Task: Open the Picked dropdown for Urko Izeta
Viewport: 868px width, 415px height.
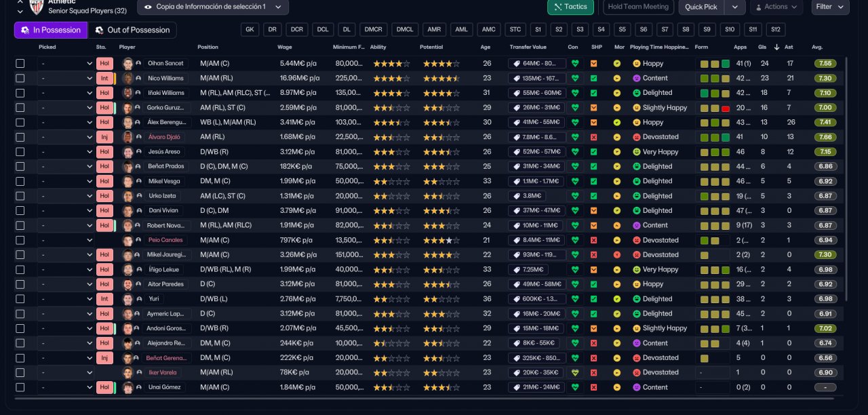Action: click(66, 196)
